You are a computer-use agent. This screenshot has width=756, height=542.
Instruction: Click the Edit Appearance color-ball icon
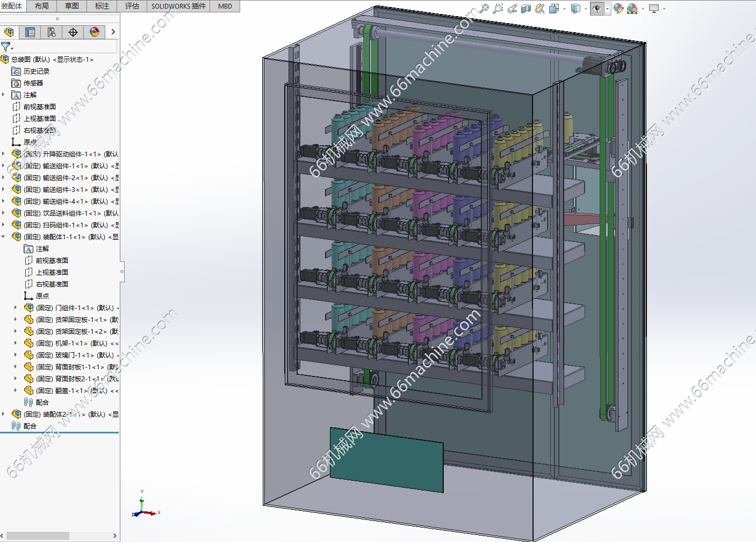[x=618, y=8]
